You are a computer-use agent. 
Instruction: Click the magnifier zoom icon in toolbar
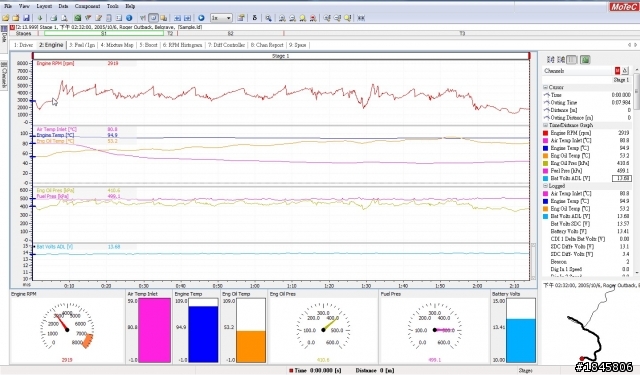(268, 18)
